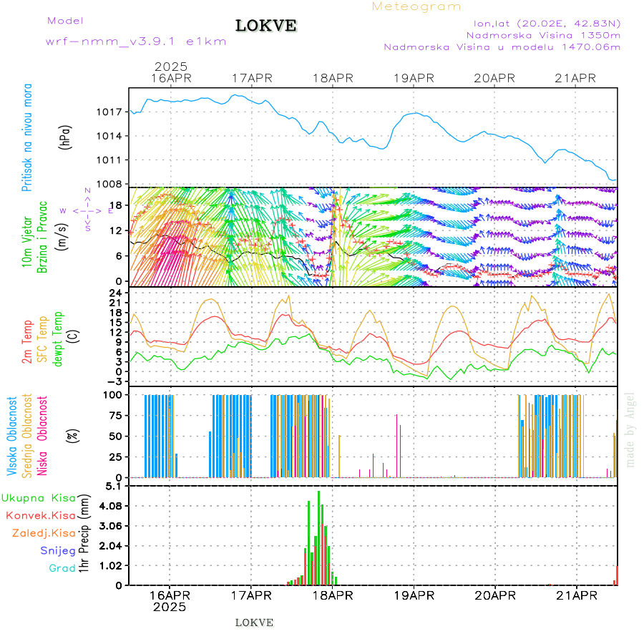644x644 pixels.
Task: Select the 3 temperature tick
Action: click(119, 362)
